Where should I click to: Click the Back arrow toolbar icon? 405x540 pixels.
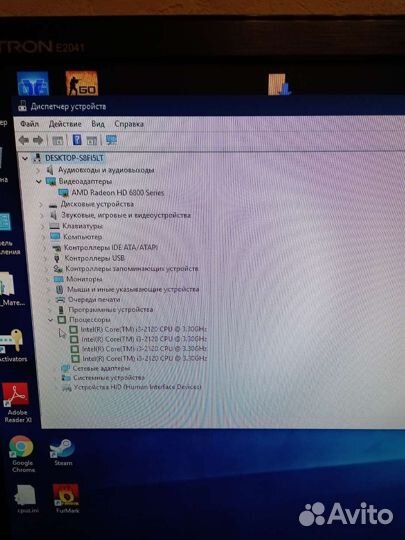click(24, 140)
